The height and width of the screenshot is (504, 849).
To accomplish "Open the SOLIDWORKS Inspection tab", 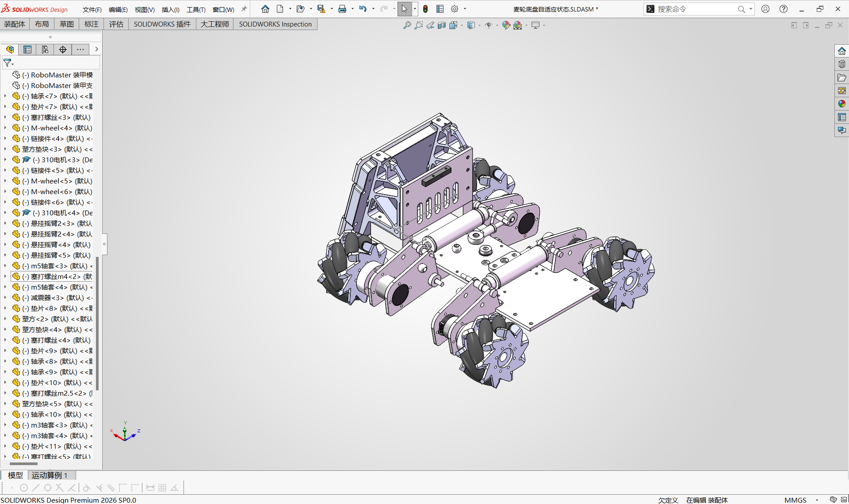I will coord(275,24).
